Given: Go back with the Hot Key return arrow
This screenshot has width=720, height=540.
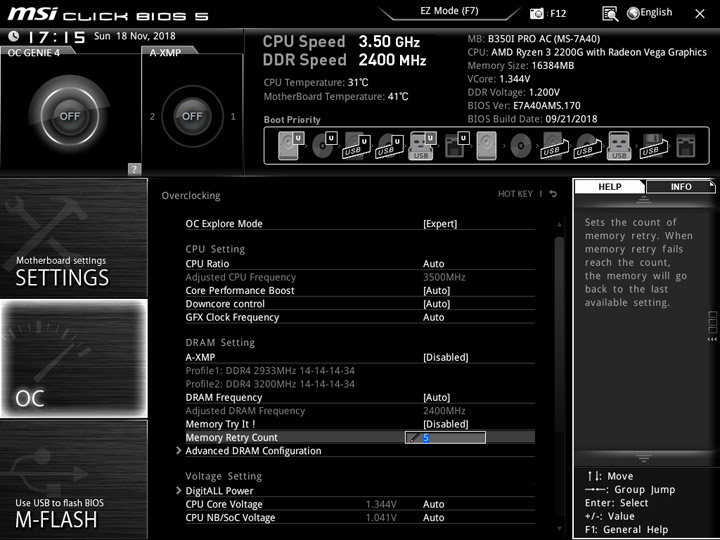Looking at the screenshot, I should click(553, 194).
